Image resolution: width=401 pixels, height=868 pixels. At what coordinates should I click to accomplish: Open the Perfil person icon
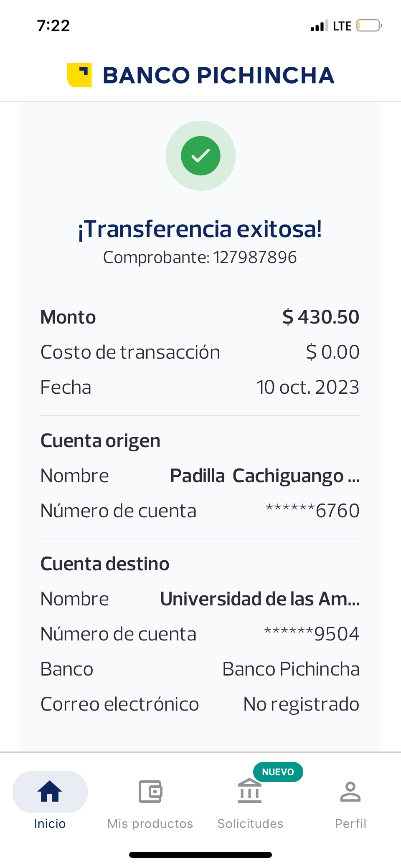click(x=350, y=791)
